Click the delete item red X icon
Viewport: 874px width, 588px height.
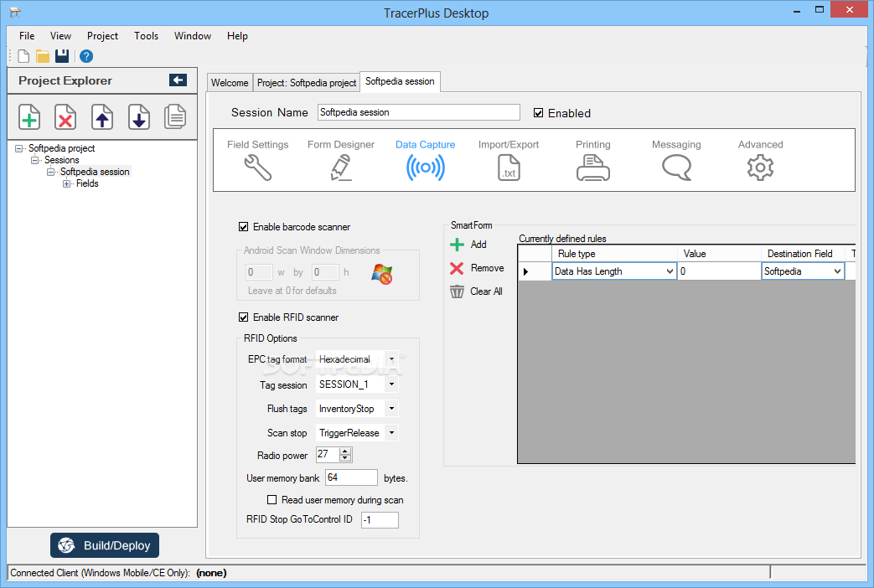click(65, 117)
